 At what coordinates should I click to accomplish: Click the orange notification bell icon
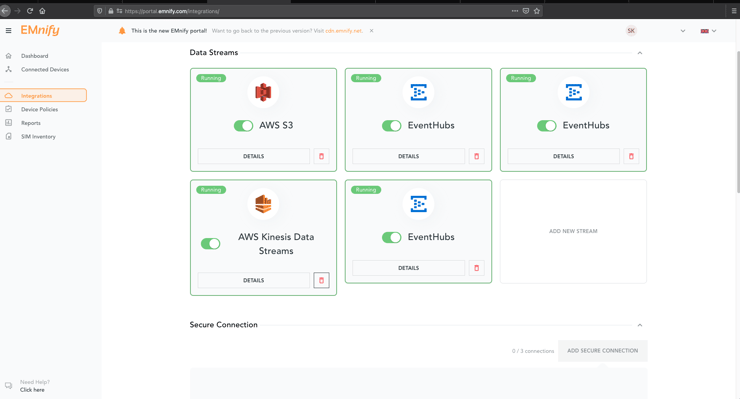[x=122, y=31]
